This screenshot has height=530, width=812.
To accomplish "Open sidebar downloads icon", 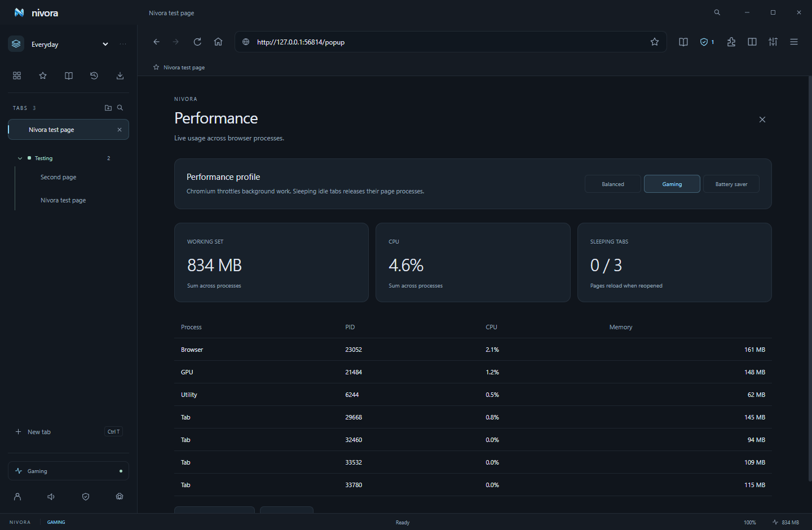I will (x=120, y=76).
